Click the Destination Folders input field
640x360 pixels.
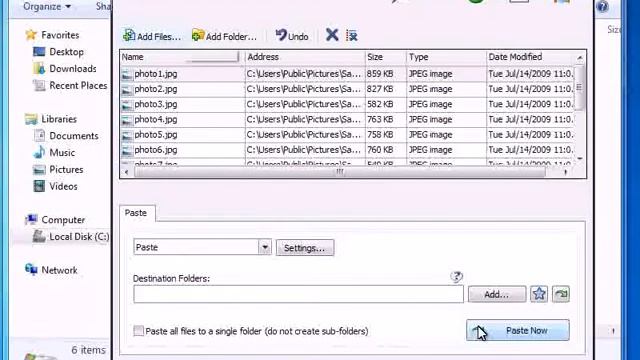point(298,294)
